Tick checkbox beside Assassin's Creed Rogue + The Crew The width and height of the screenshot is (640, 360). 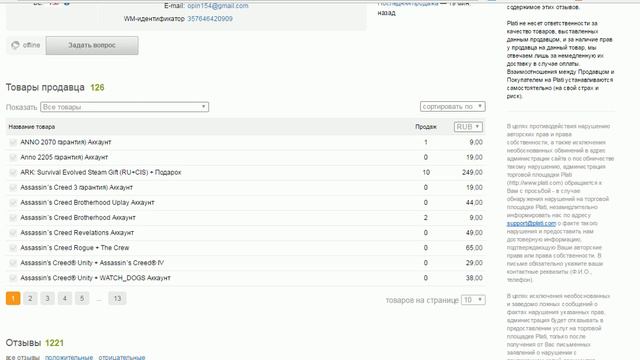click(x=13, y=248)
